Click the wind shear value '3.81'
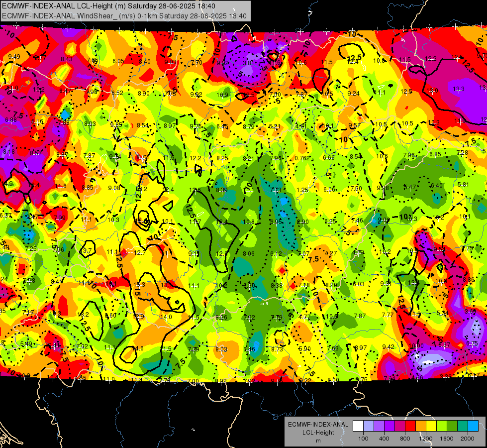This screenshot has height=448, width=487. pos(248,63)
